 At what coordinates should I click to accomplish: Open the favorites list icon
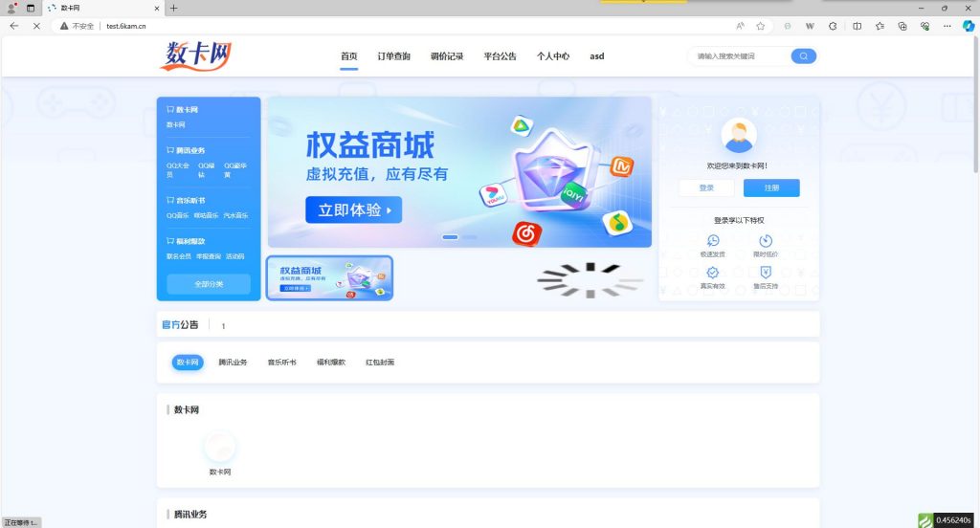point(880,26)
